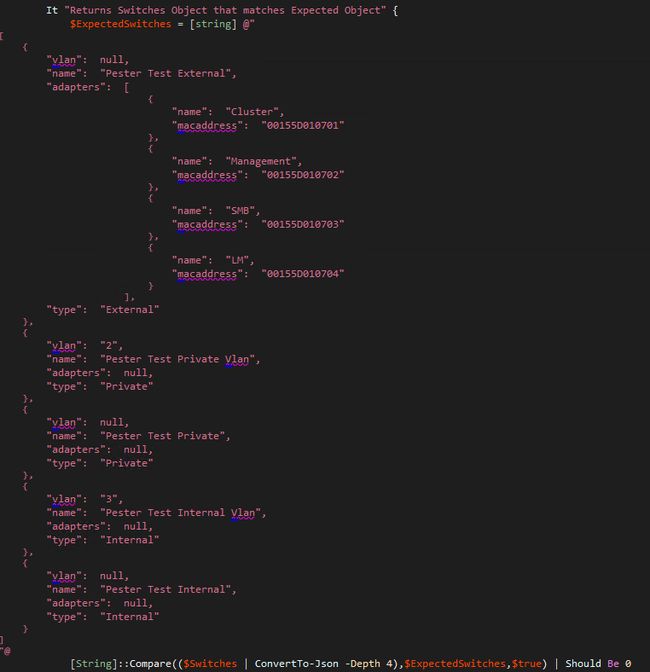Click the "Cluster" adapter name

tap(252, 112)
